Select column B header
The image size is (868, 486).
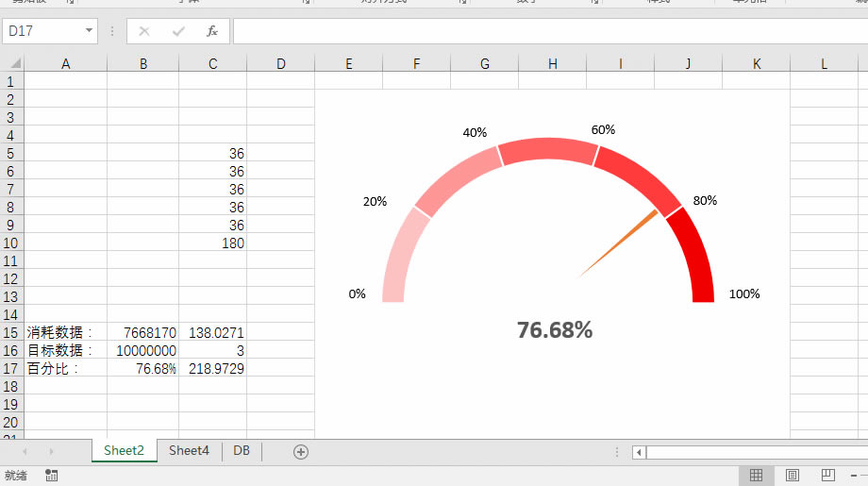pos(143,63)
